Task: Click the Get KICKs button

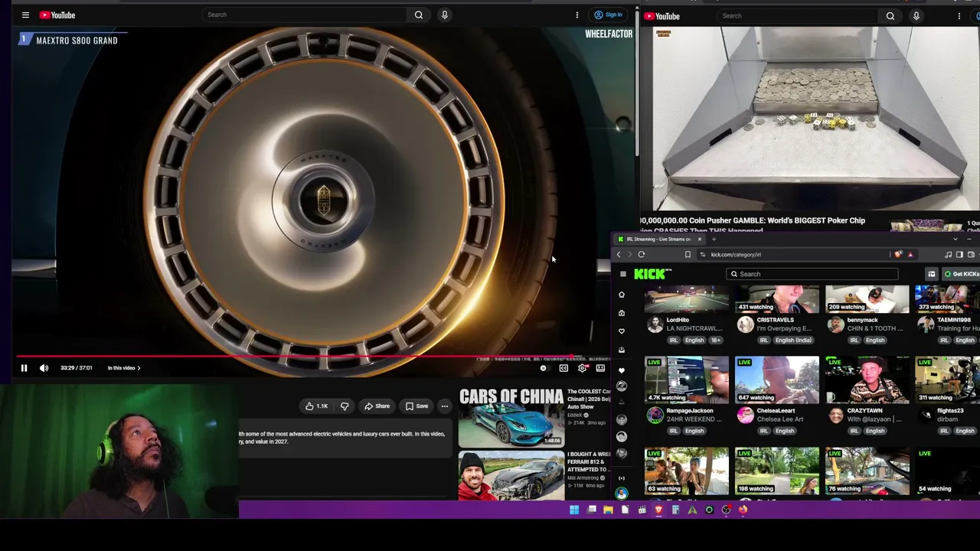Action: click(x=962, y=274)
